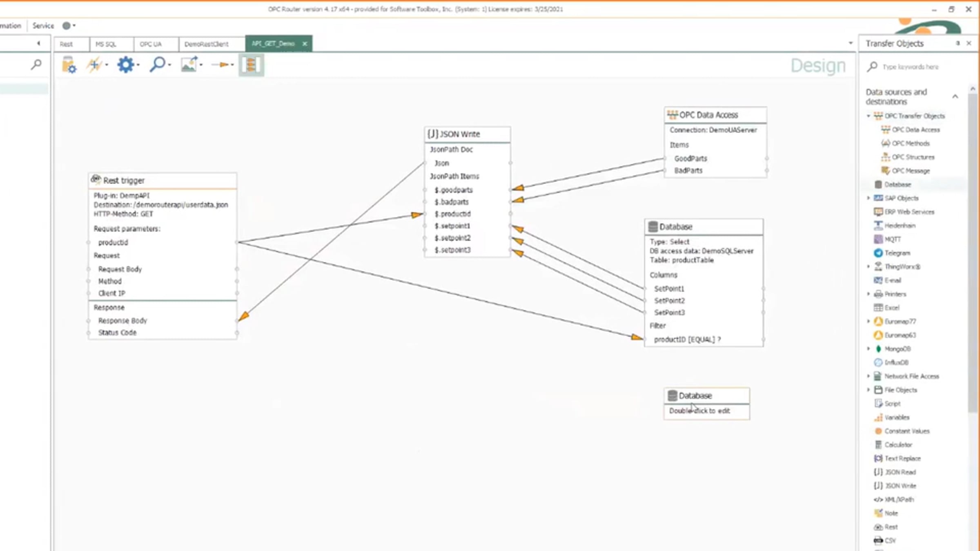Close the API_GET_Demo tab
980x551 pixels.
point(305,44)
